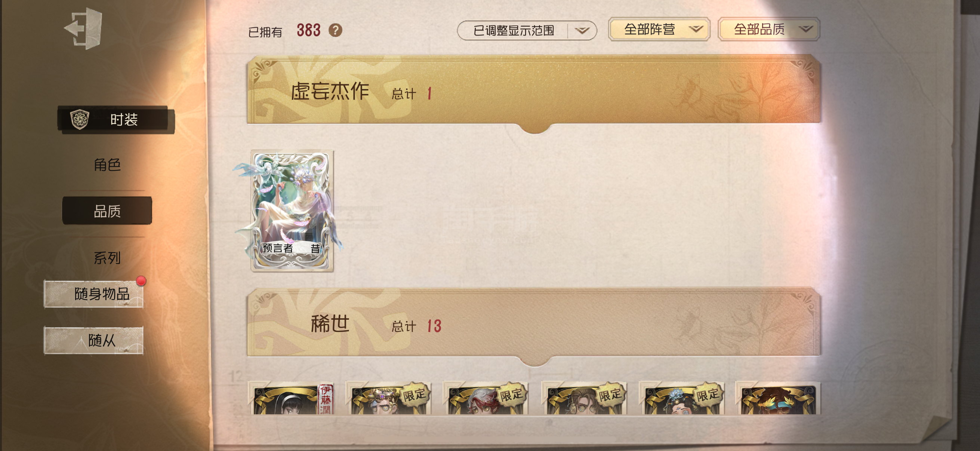Tap the red notification dot on 随身物品

141,281
